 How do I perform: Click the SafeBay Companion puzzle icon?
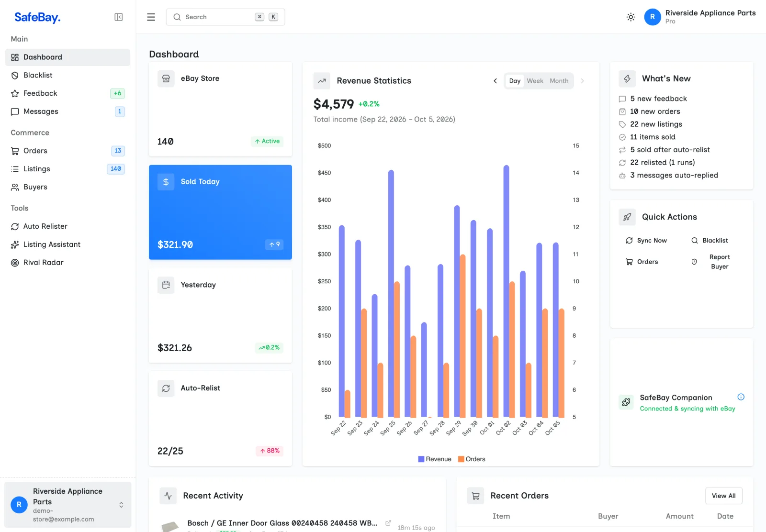pyautogui.click(x=626, y=402)
